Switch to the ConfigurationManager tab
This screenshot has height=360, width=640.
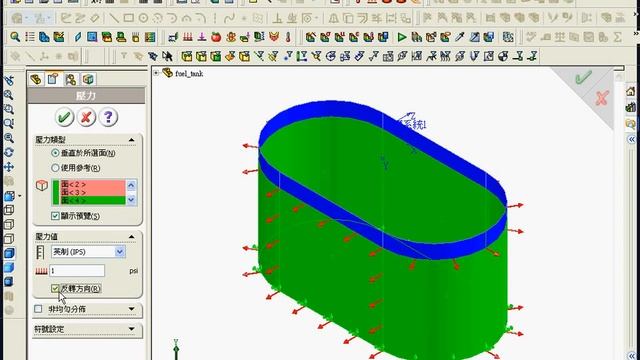[71, 79]
